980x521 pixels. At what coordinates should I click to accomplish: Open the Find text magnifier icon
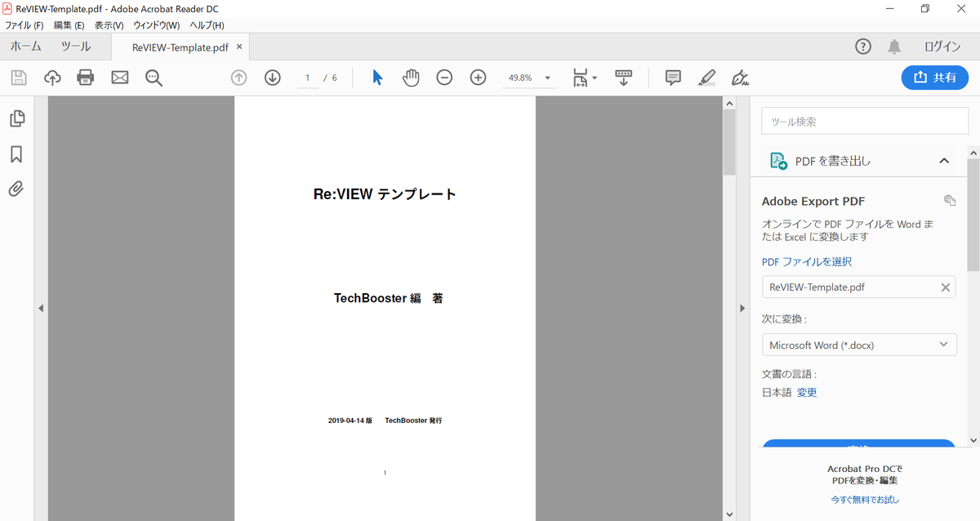(x=154, y=78)
